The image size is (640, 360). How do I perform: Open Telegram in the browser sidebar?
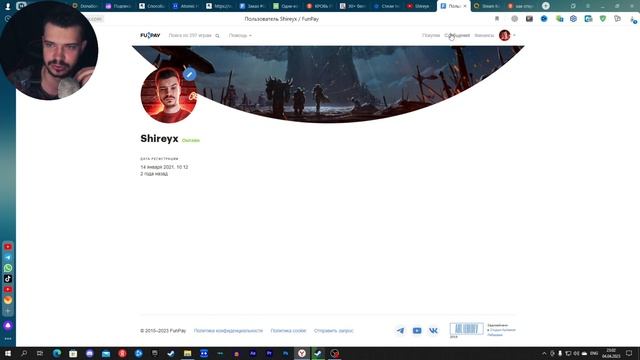tap(8, 258)
